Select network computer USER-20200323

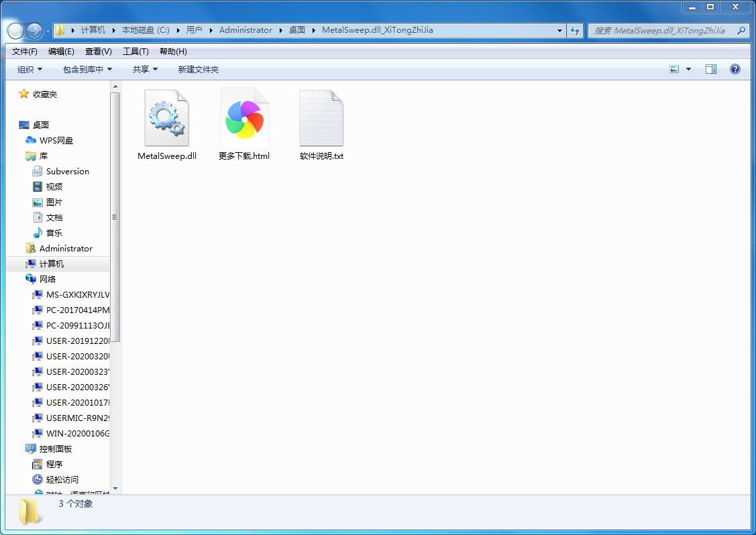pyautogui.click(x=78, y=371)
